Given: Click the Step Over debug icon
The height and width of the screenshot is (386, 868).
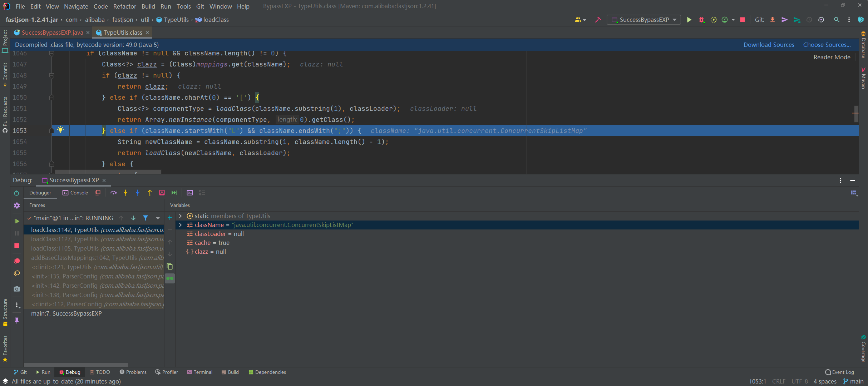Looking at the screenshot, I should [x=113, y=193].
